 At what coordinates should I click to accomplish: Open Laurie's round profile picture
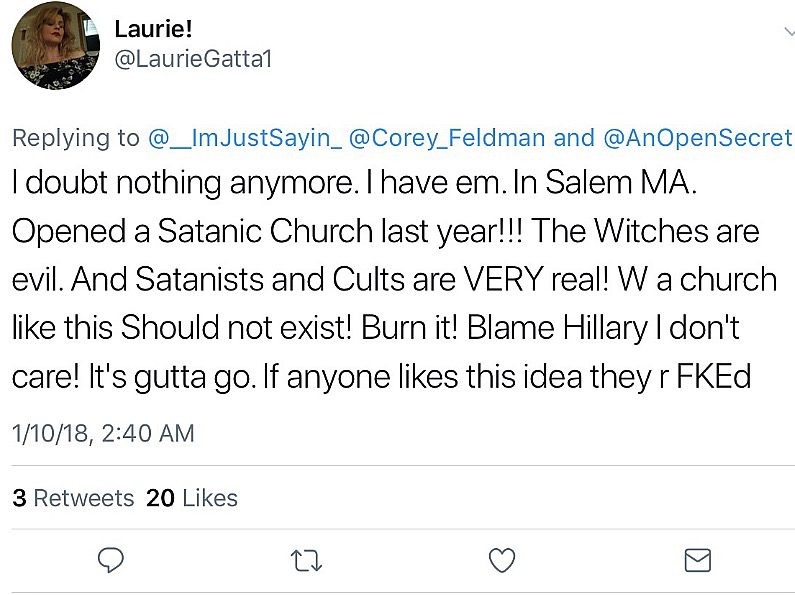tap(55, 46)
